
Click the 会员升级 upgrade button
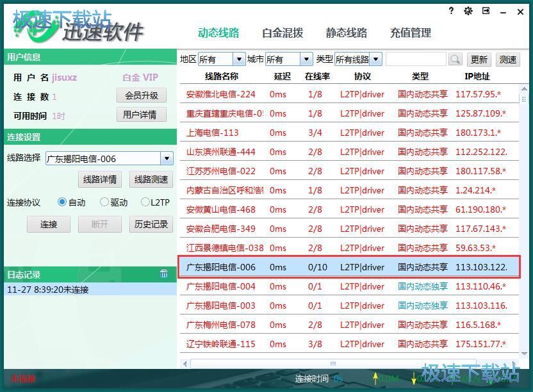(x=141, y=95)
